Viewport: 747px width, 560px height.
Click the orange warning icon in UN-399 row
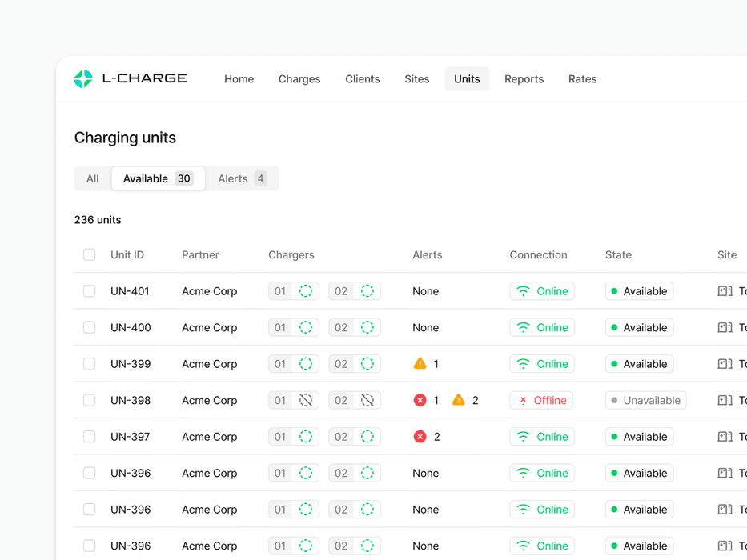click(420, 364)
